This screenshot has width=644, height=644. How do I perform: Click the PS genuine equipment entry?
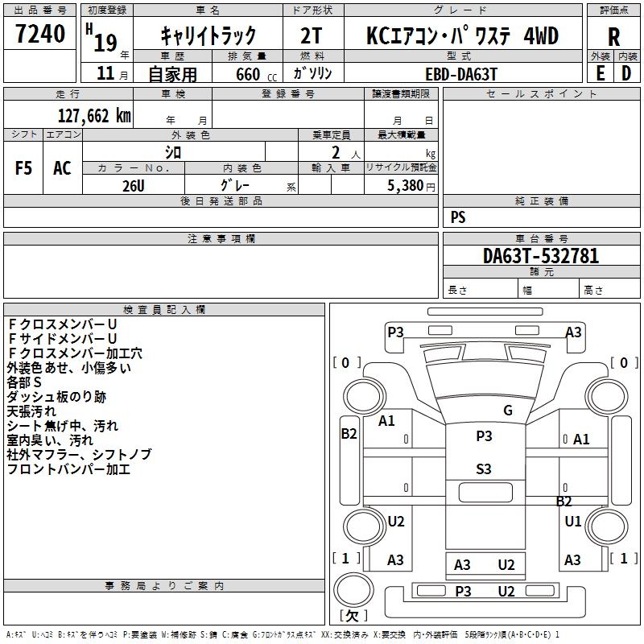[x=458, y=217]
